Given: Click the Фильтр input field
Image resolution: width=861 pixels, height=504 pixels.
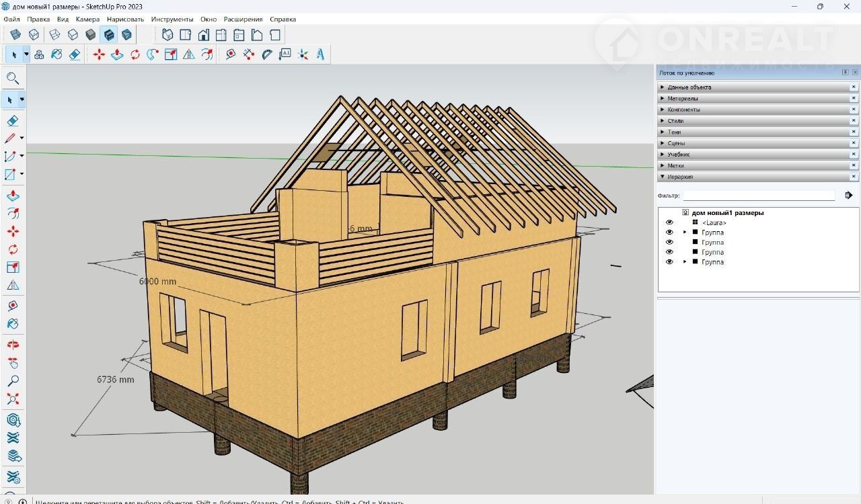Looking at the screenshot, I should [759, 196].
